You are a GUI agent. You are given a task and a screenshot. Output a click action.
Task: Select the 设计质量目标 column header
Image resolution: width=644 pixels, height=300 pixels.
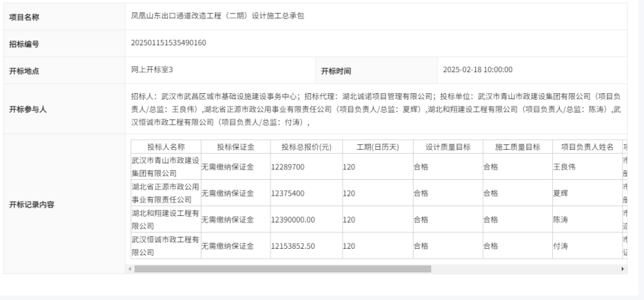(448, 146)
